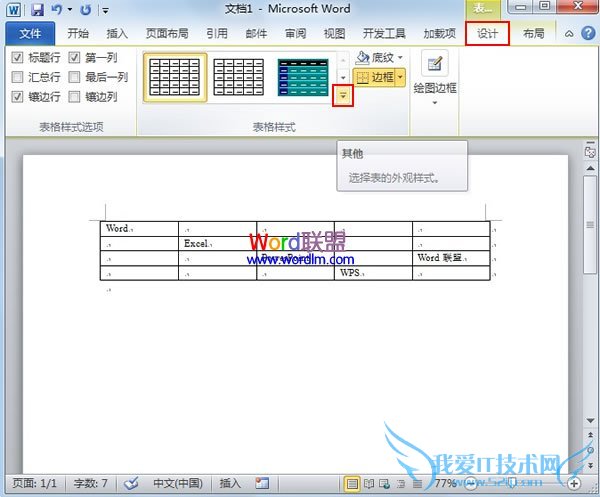
Task: Undo the last action
Action: pos(57,9)
